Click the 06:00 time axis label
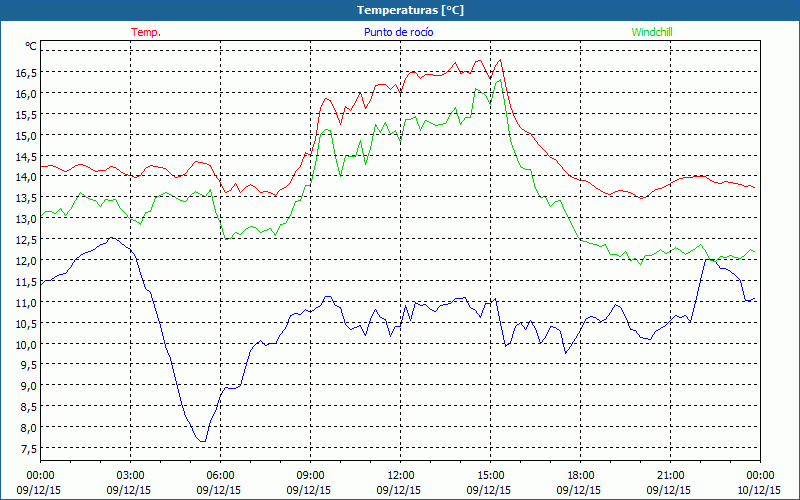 coord(220,476)
